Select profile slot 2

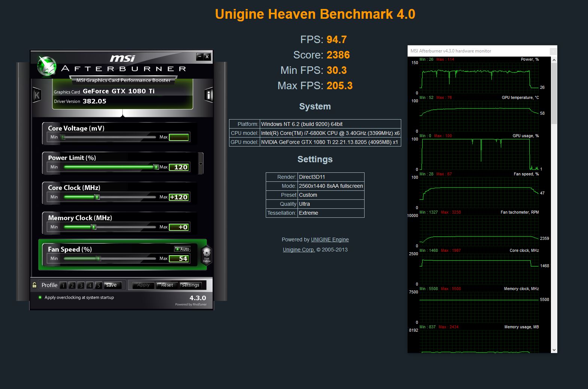72,285
